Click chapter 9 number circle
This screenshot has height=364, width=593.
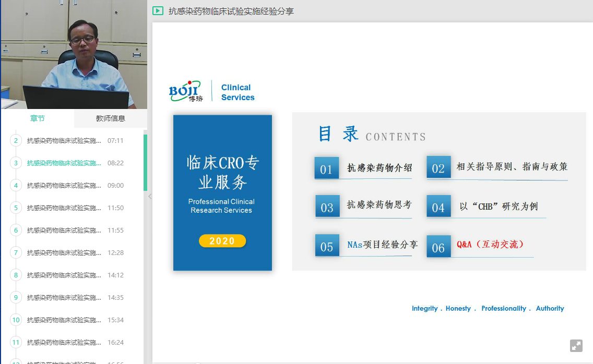tap(16, 298)
